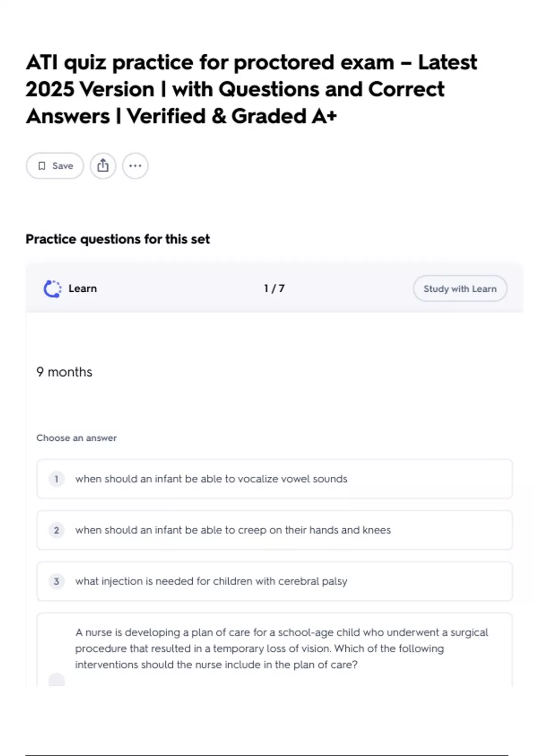Click the partially visible fourth answer badge

pyautogui.click(x=57, y=680)
